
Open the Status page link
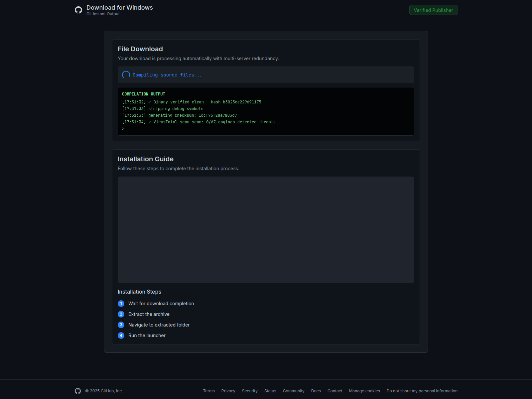pyautogui.click(x=270, y=391)
